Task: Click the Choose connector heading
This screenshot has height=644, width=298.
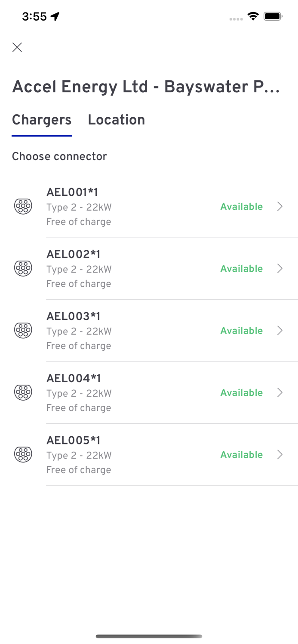Action: tap(59, 156)
